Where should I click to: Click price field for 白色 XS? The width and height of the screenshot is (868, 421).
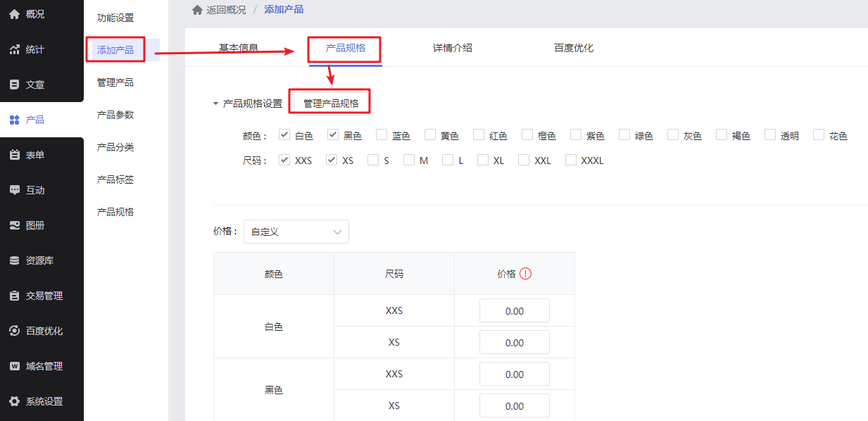click(515, 342)
